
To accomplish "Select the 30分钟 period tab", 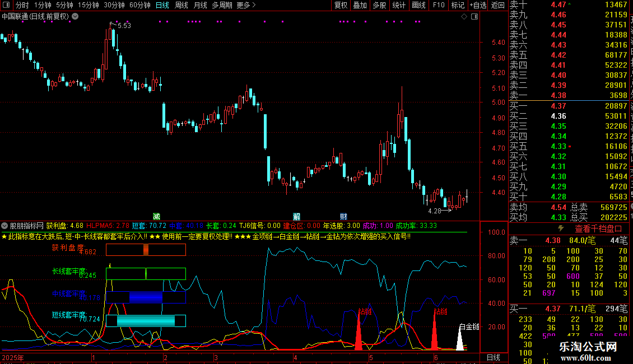I will (114, 5).
